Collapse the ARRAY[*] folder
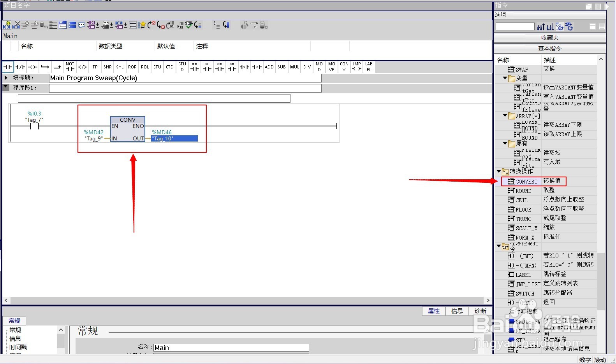 505,115
